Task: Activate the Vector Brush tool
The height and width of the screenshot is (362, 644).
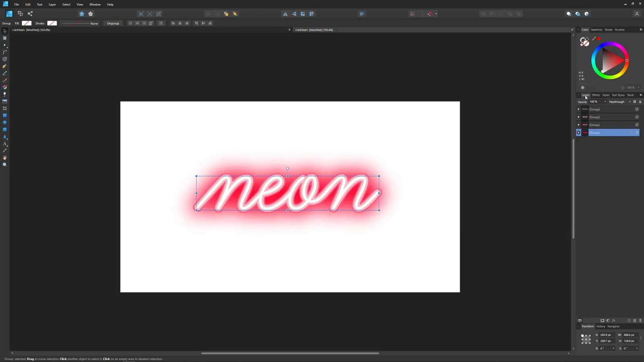Action: click(x=5, y=80)
